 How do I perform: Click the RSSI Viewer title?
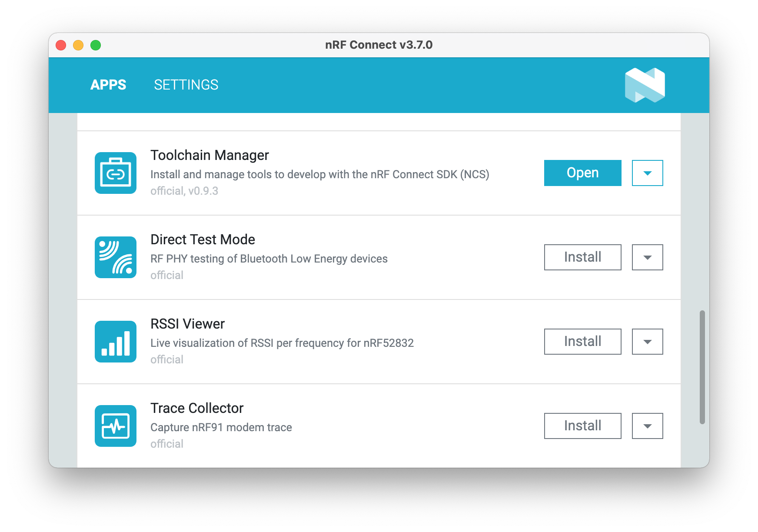187,324
